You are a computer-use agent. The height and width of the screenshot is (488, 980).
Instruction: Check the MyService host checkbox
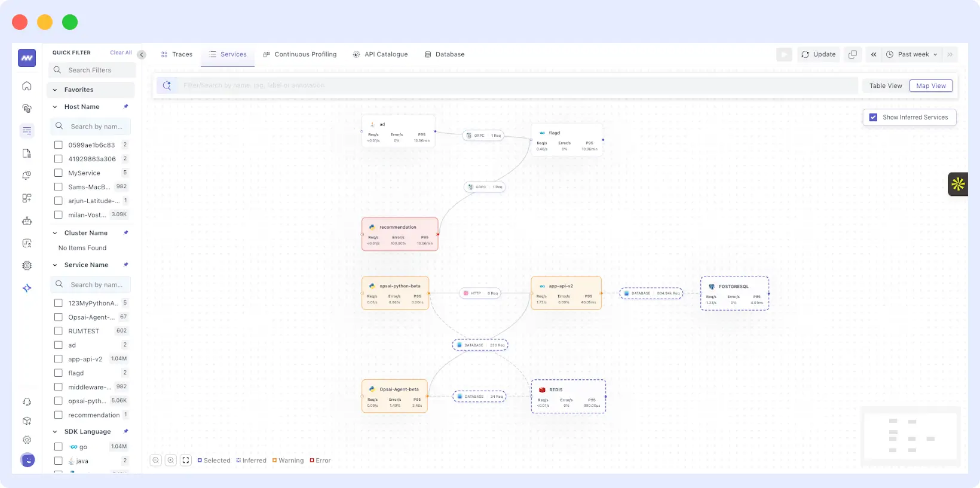coord(59,173)
